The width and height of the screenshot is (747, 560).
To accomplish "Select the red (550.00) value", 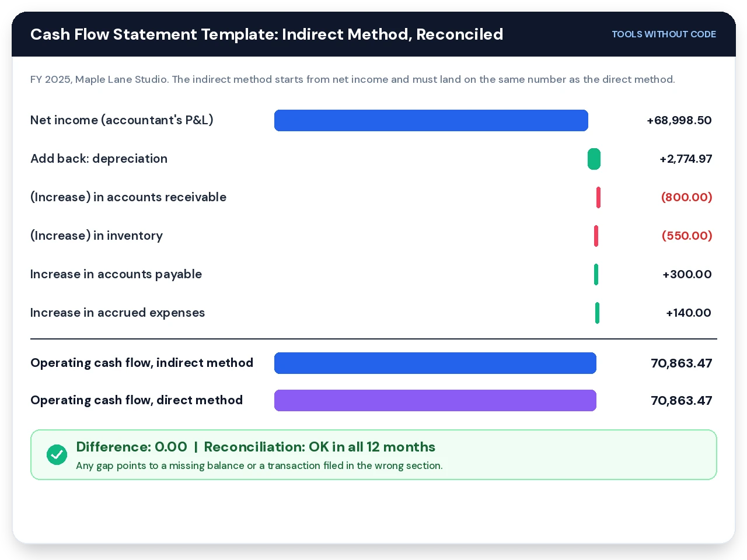I will click(x=687, y=236).
